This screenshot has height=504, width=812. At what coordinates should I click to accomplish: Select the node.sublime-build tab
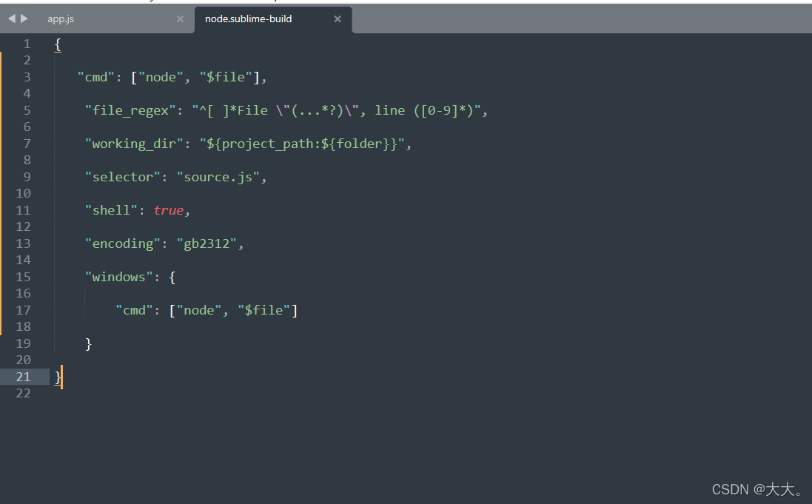pos(249,19)
